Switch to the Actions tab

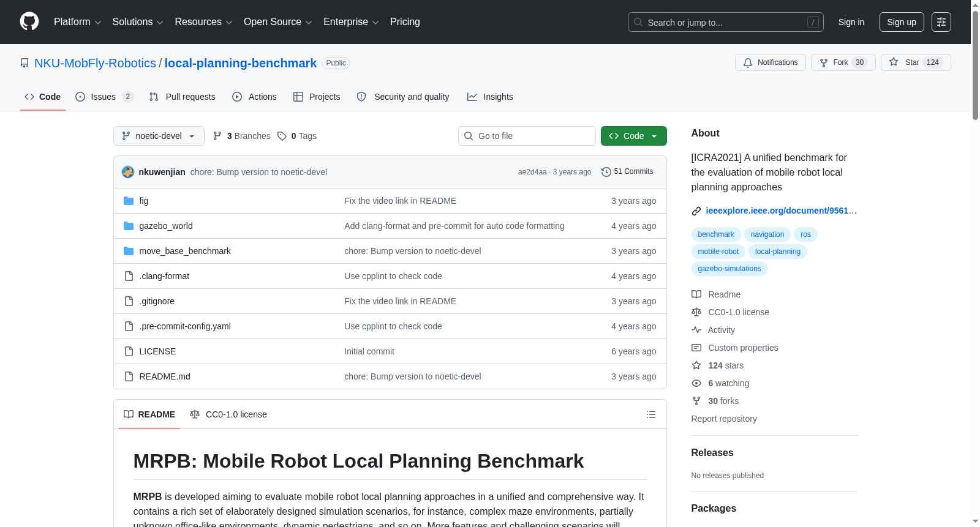[255, 97]
